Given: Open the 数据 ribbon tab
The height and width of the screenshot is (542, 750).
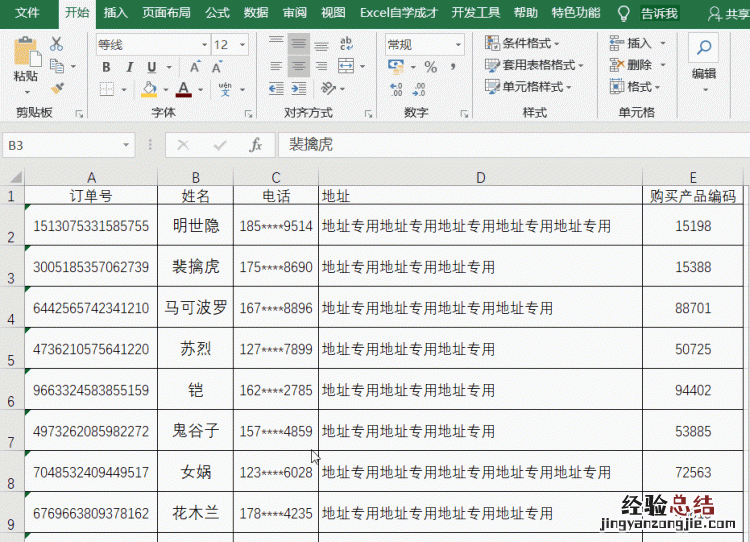Looking at the screenshot, I should 256,13.
